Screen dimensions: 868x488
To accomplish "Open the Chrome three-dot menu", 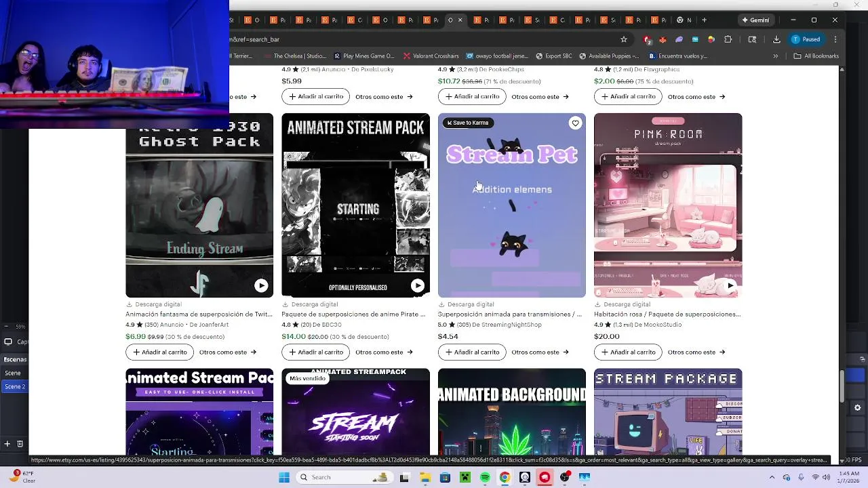I will (x=835, y=39).
